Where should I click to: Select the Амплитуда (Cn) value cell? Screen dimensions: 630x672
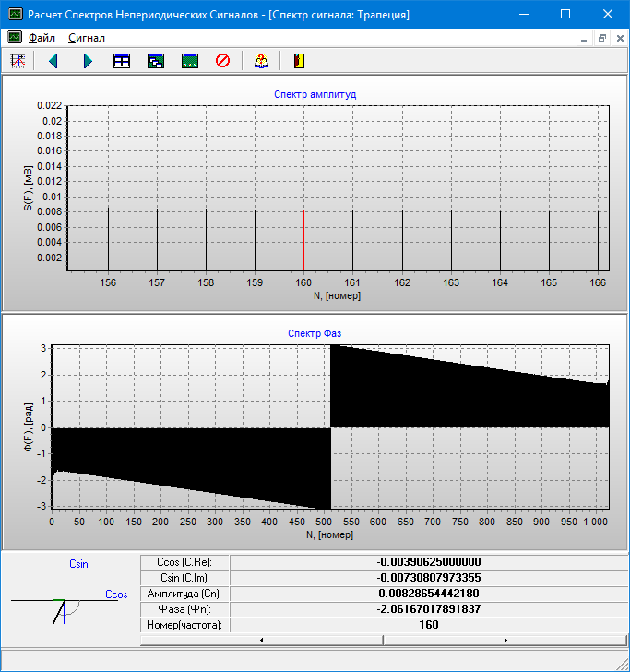pos(428,594)
